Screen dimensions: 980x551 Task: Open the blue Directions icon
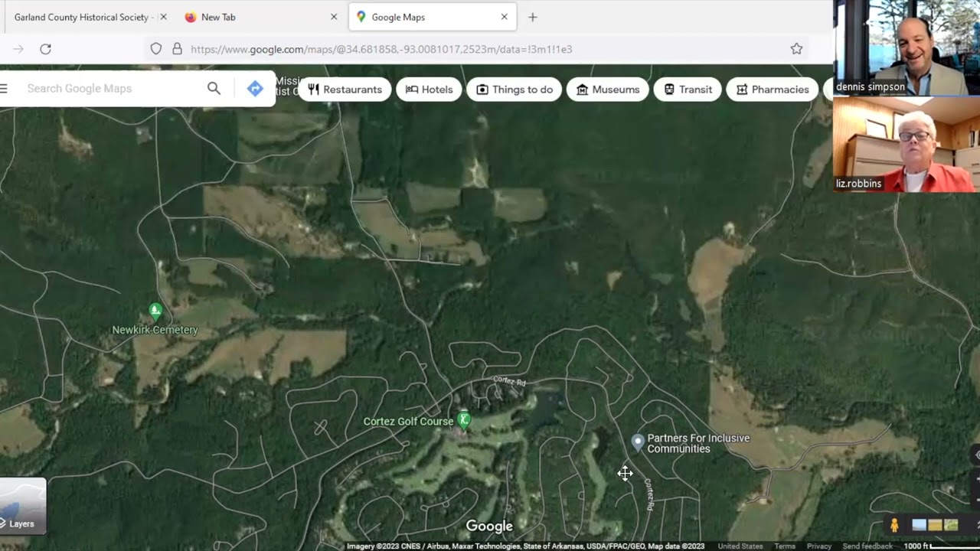(255, 89)
